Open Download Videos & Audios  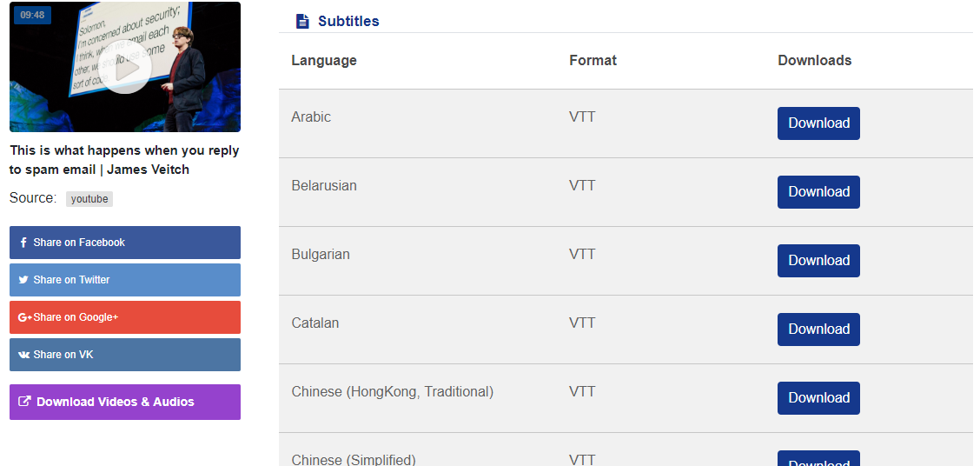tap(124, 403)
